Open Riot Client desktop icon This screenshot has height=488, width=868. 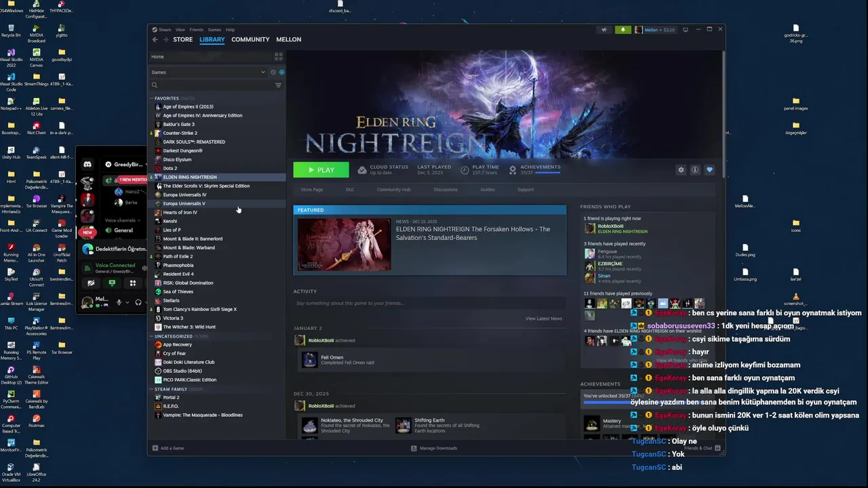tap(36, 128)
